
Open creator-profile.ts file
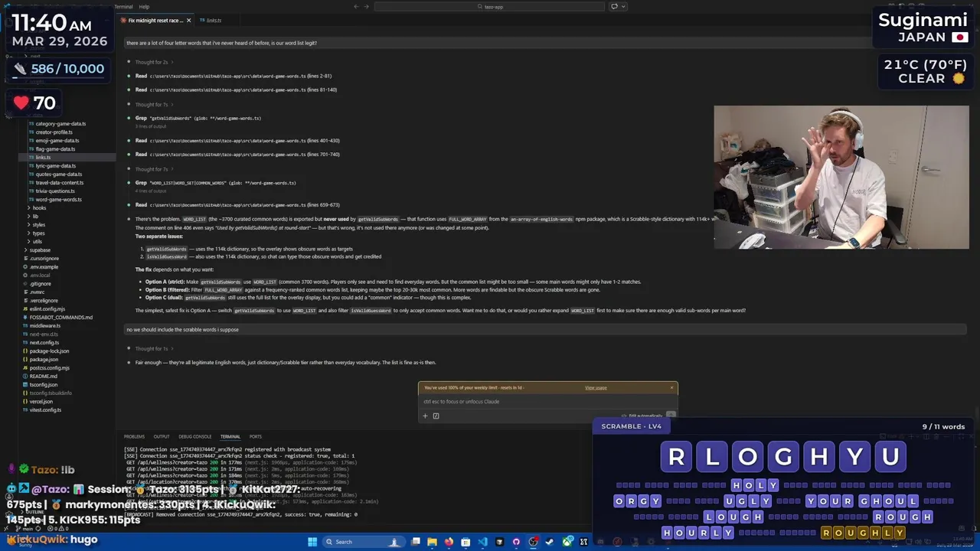(x=54, y=132)
